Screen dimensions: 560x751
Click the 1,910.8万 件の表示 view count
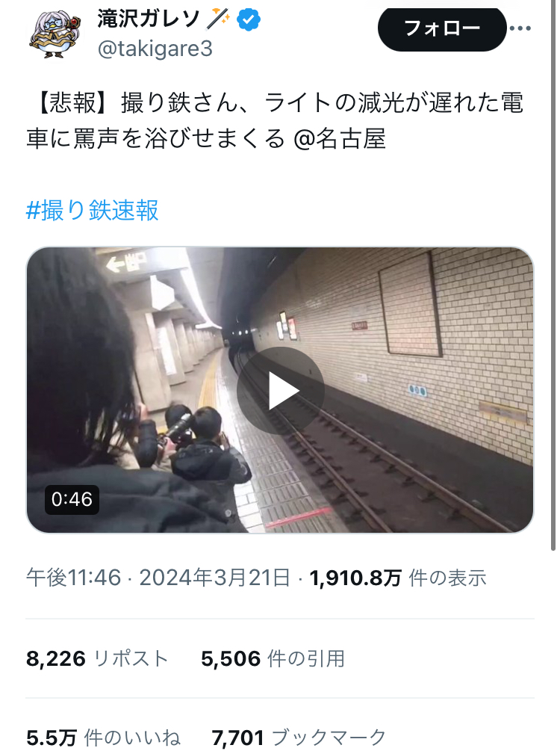click(398, 578)
